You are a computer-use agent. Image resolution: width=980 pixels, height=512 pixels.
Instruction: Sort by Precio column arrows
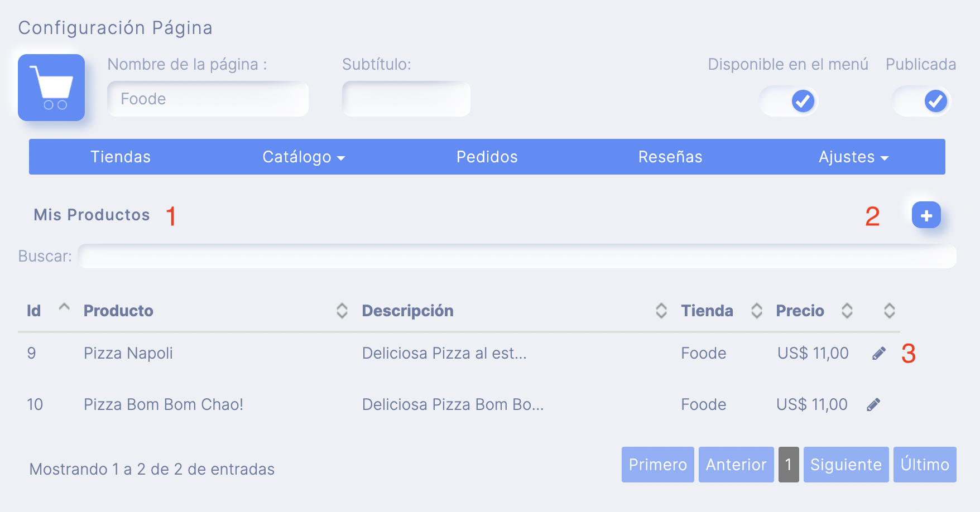[847, 311]
